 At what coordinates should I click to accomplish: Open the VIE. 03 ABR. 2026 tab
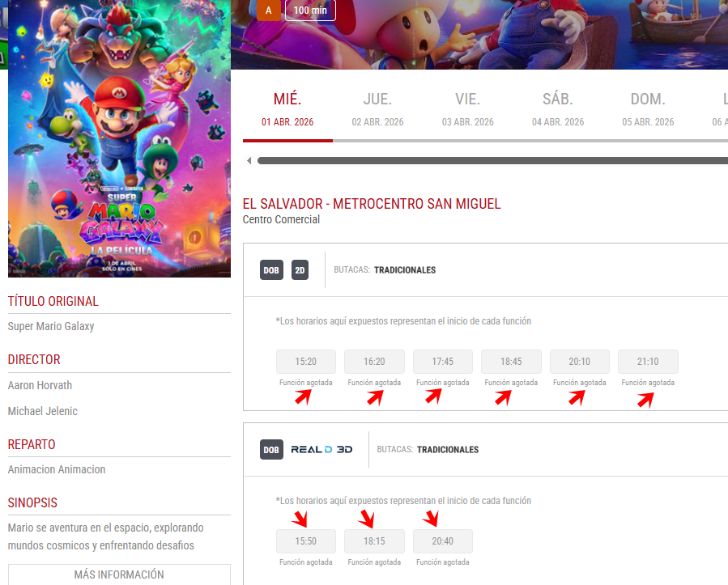(467, 109)
